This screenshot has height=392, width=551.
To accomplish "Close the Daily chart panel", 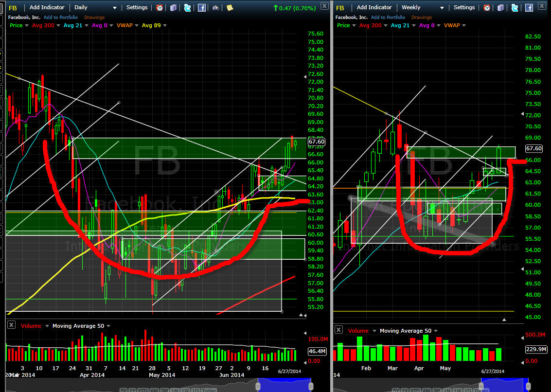I will click(324, 6).
